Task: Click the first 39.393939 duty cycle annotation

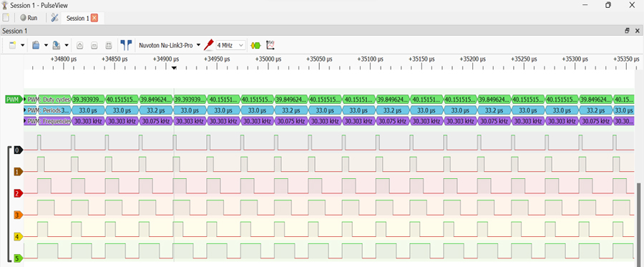Action: pos(89,99)
